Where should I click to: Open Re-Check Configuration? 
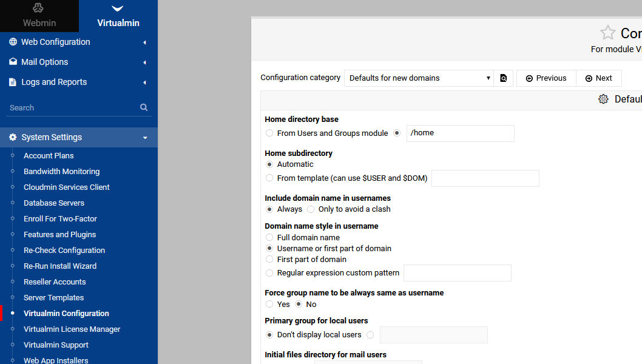pyautogui.click(x=64, y=250)
